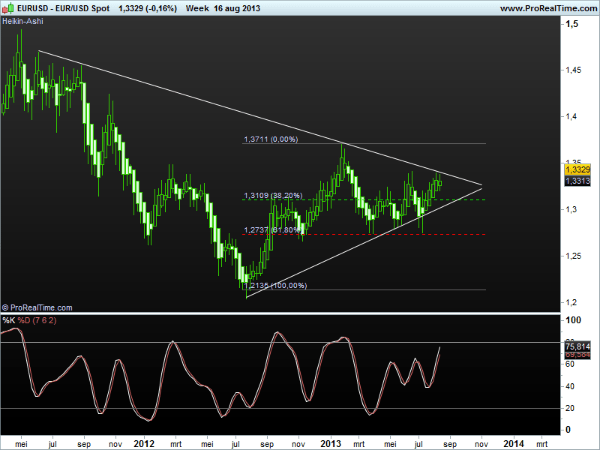This screenshot has height=450, width=600.
Task: Click the 2014 year label on time axis
Action: coord(514,443)
